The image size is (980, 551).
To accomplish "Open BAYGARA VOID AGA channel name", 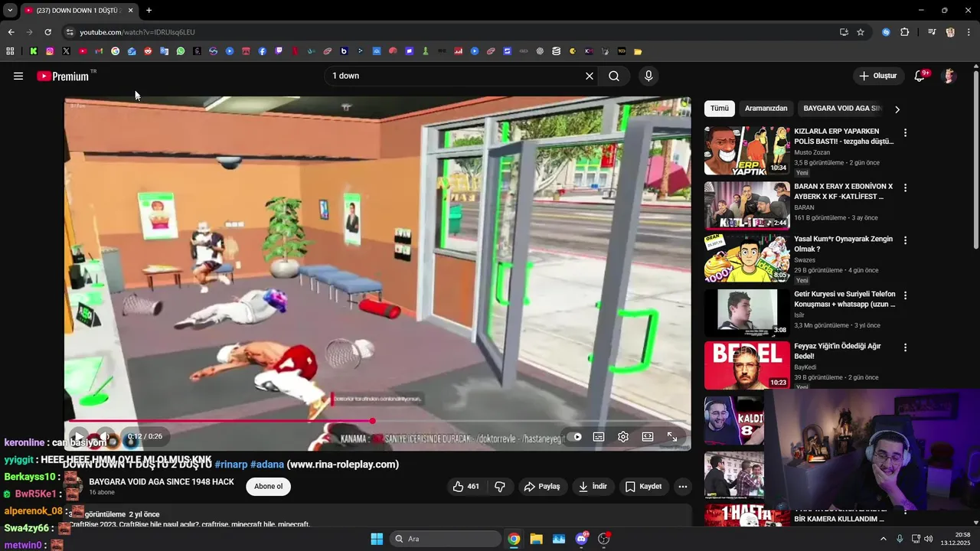I will pyautogui.click(x=162, y=482).
